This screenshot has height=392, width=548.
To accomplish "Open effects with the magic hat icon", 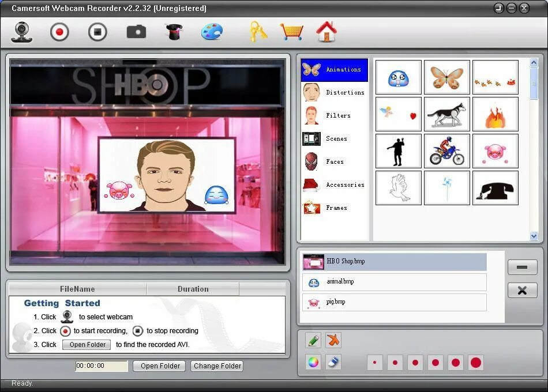I will tap(174, 32).
